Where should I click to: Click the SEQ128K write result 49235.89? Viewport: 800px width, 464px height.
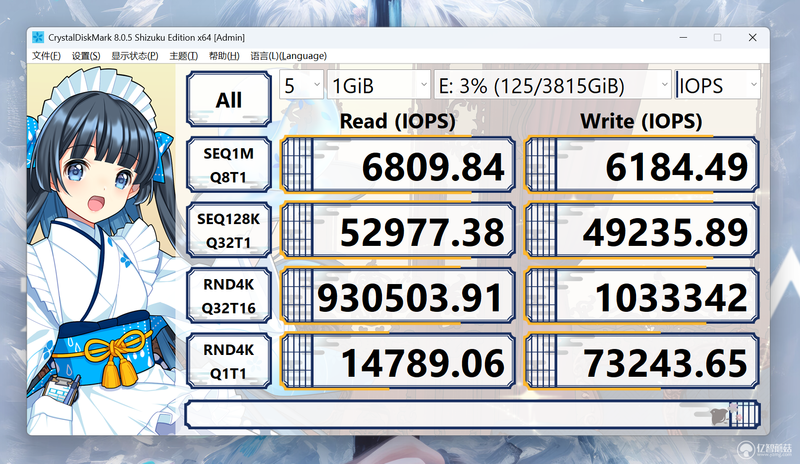click(x=642, y=230)
